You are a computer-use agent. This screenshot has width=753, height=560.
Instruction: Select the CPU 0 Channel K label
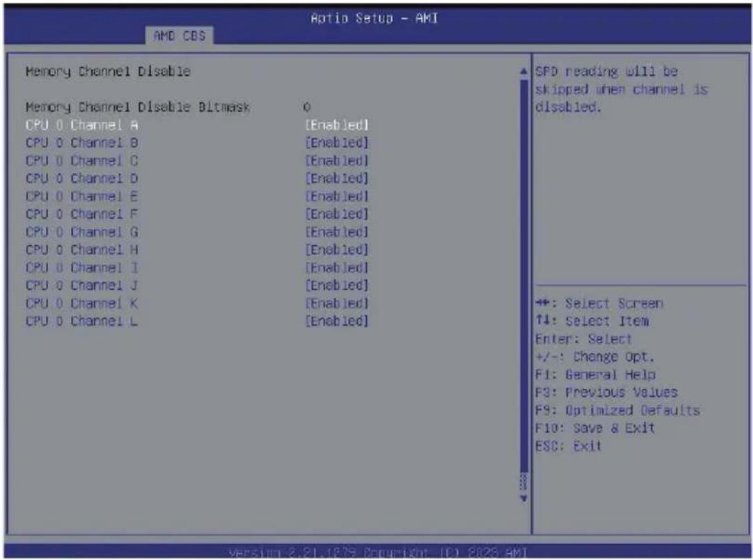pyautogui.click(x=82, y=303)
